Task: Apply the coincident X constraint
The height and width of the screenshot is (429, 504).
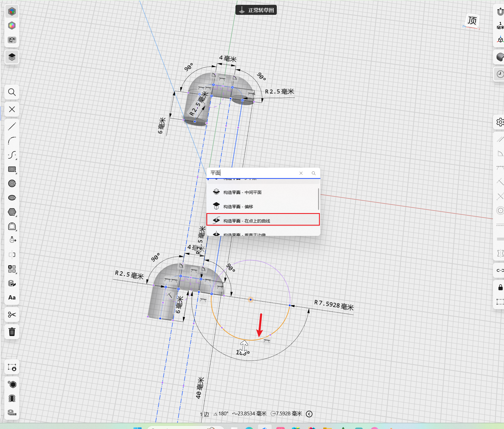Action: [x=500, y=196]
